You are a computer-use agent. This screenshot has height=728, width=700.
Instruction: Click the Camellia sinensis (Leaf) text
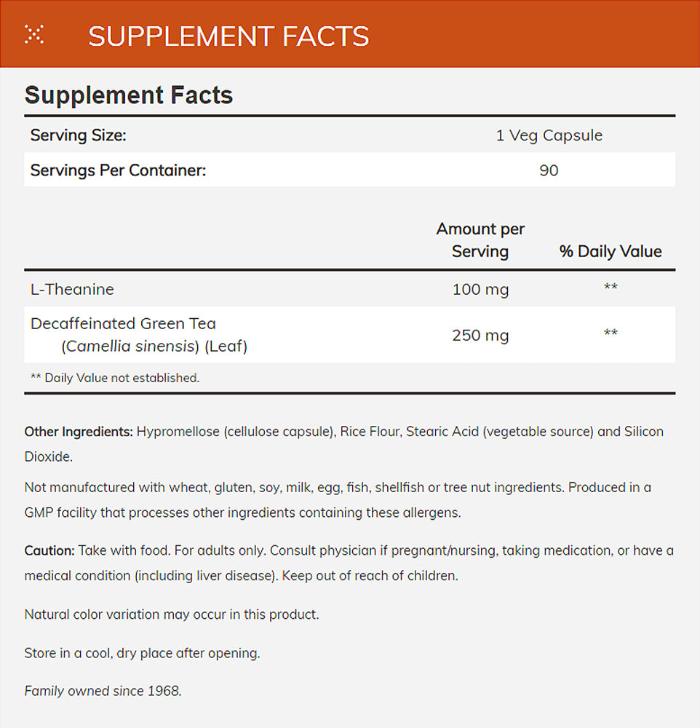(x=154, y=347)
